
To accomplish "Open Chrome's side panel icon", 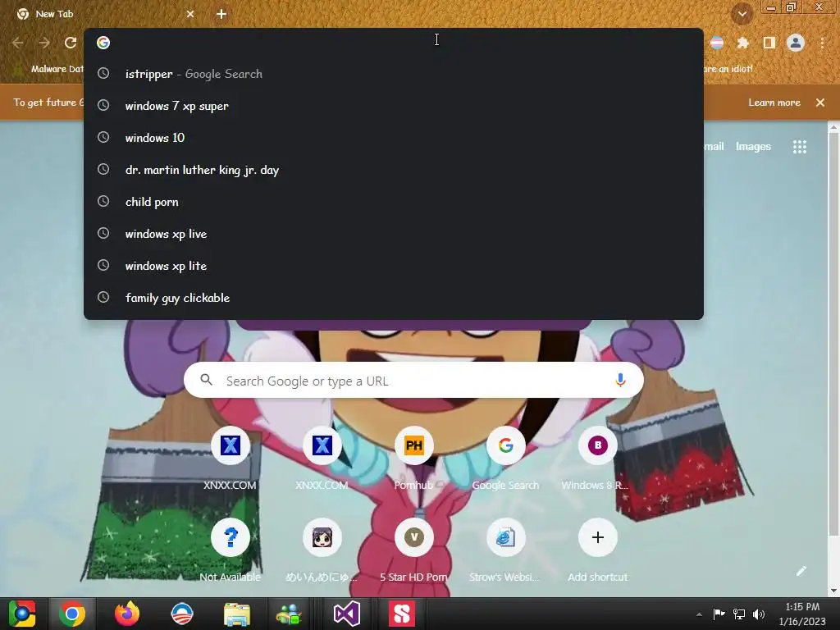I will click(769, 43).
